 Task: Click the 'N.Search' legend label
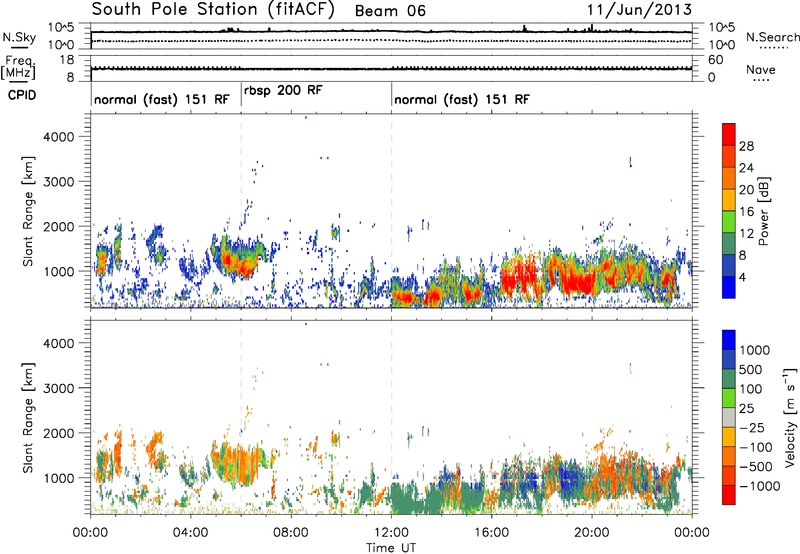(772, 37)
